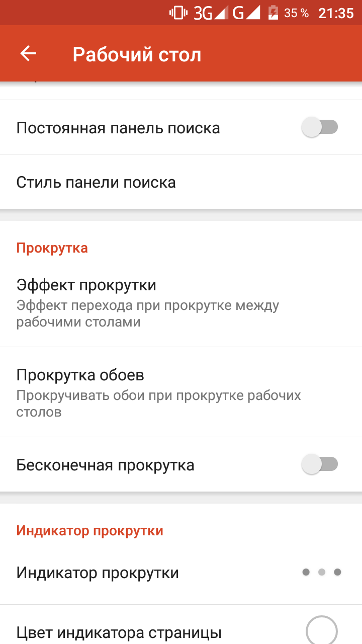Tap the Прокрутка section header
The width and height of the screenshot is (362, 644).
pos(52,248)
